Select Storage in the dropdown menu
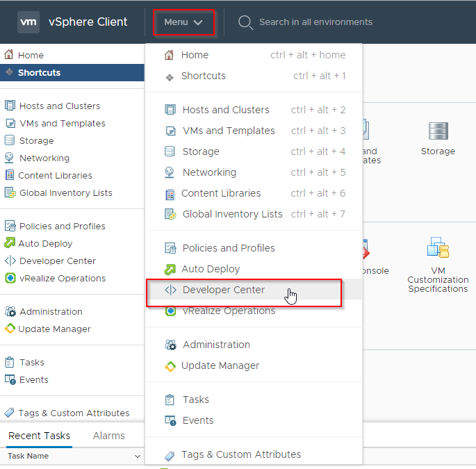476x469 pixels. (254, 151)
